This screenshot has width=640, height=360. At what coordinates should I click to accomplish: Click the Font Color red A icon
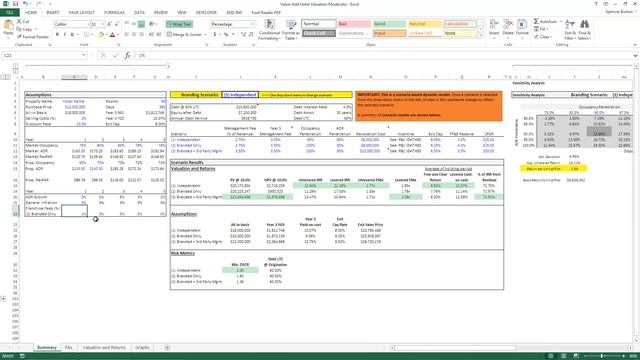(x=112, y=35)
